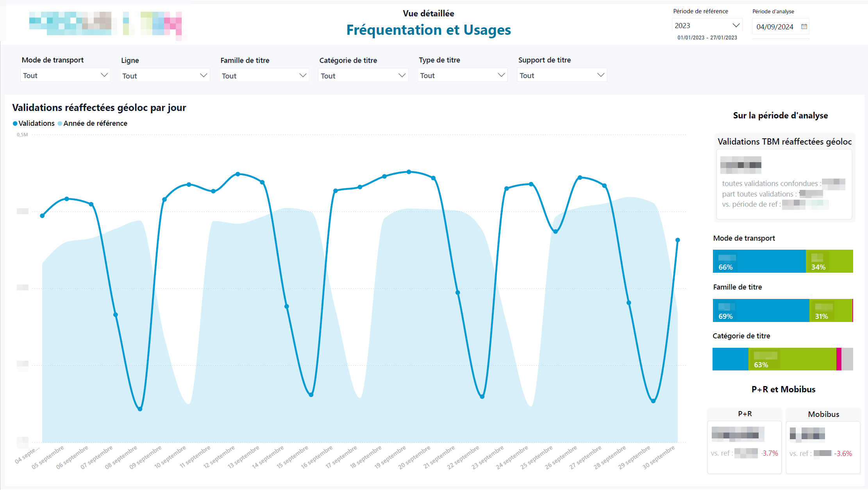Screen dimensions: 868x490
Task: Click the Fréquentation et Usages page title
Action: [x=429, y=30]
